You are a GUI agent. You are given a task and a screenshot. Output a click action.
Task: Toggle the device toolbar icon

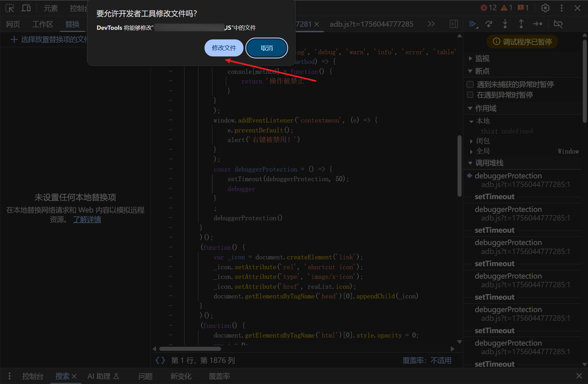[x=26, y=8]
